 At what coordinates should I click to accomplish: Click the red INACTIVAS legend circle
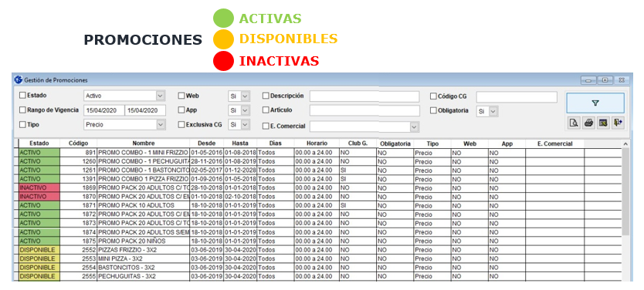223,61
